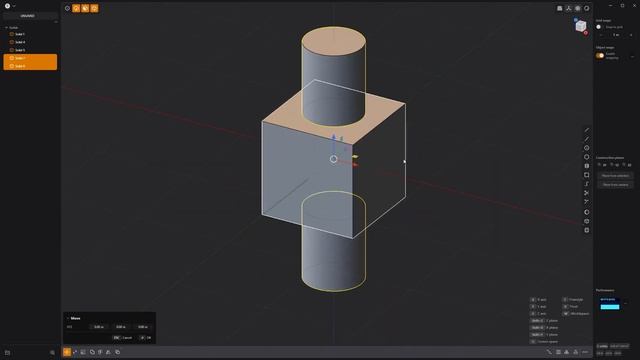The image size is (640, 360).
Task: Click the Y axis shortcut hint
Action: click(539, 307)
